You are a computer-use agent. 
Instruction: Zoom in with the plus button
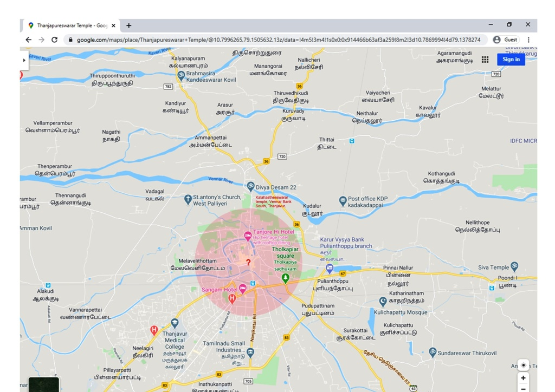click(x=522, y=378)
